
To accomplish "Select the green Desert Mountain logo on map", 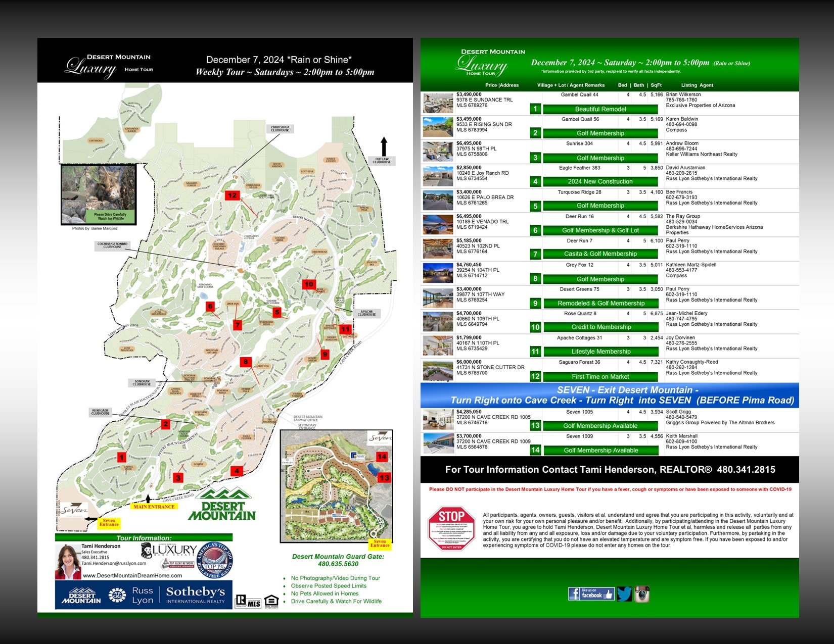I will [222, 505].
